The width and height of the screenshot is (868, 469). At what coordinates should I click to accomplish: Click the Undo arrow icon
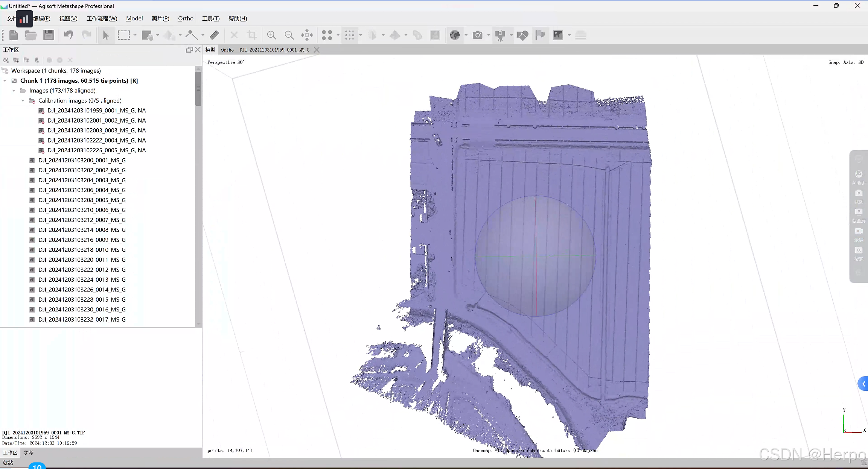[69, 35]
